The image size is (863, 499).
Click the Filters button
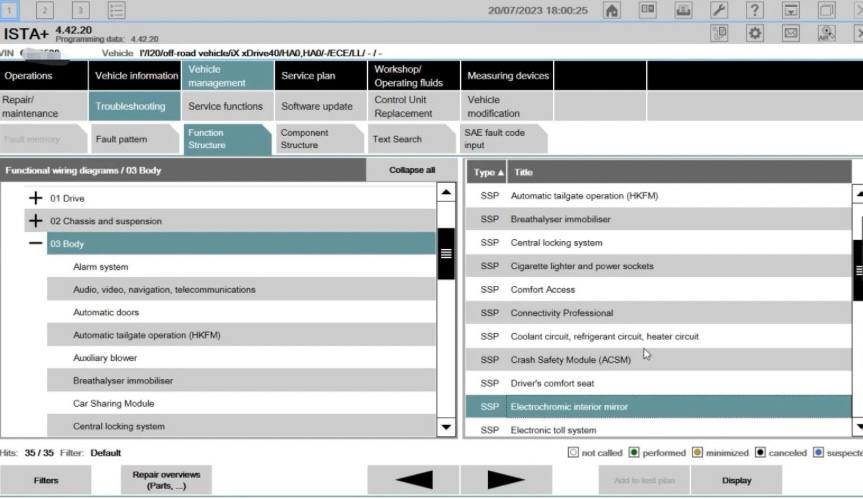[x=45, y=480]
